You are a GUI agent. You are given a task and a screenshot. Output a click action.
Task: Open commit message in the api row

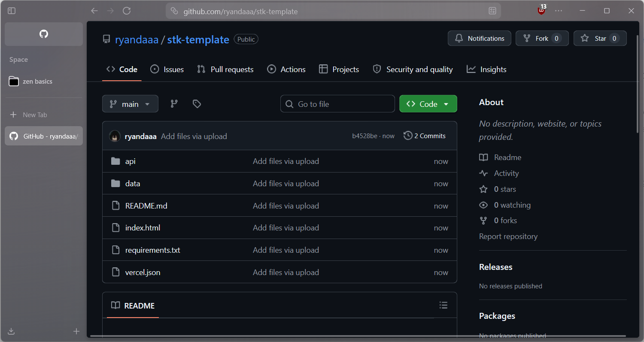[x=286, y=161]
